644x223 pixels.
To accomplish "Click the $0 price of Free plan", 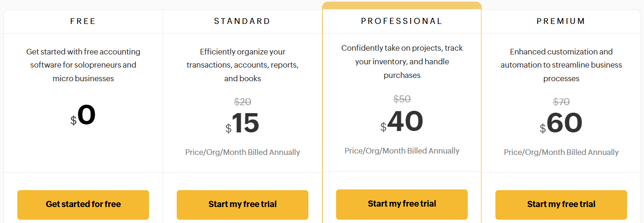I will pyautogui.click(x=83, y=115).
